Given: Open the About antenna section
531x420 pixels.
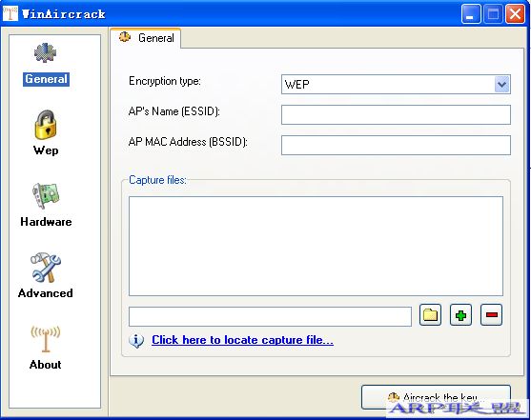Looking at the screenshot, I should coord(46,339).
